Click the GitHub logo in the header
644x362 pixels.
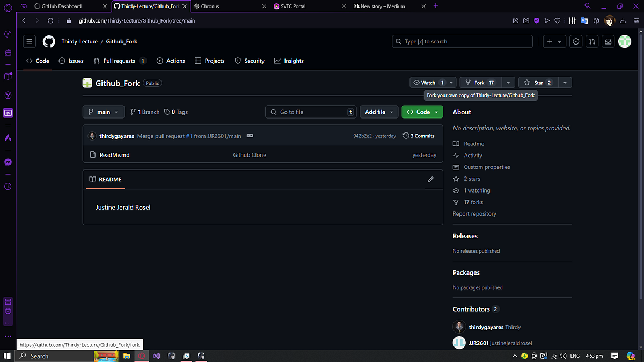(48, 41)
